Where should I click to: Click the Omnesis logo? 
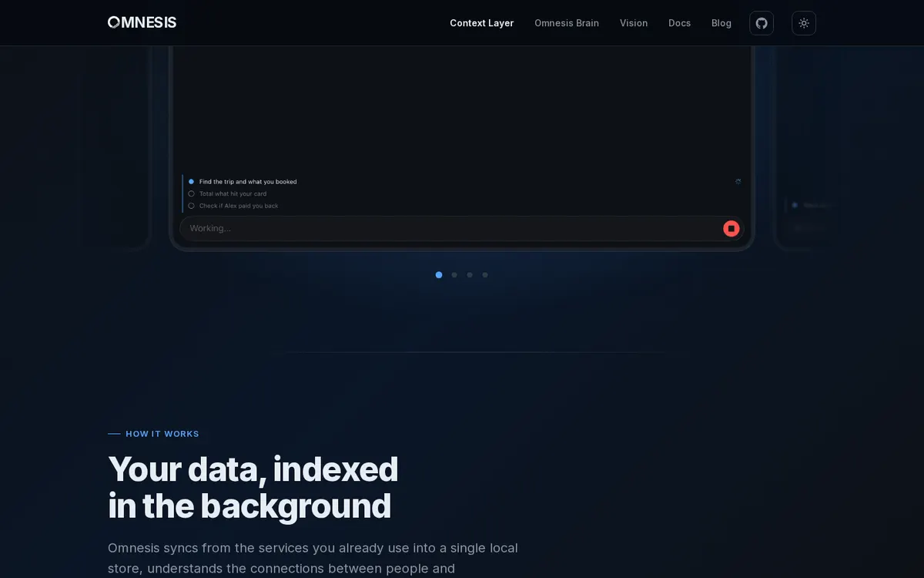point(142,22)
